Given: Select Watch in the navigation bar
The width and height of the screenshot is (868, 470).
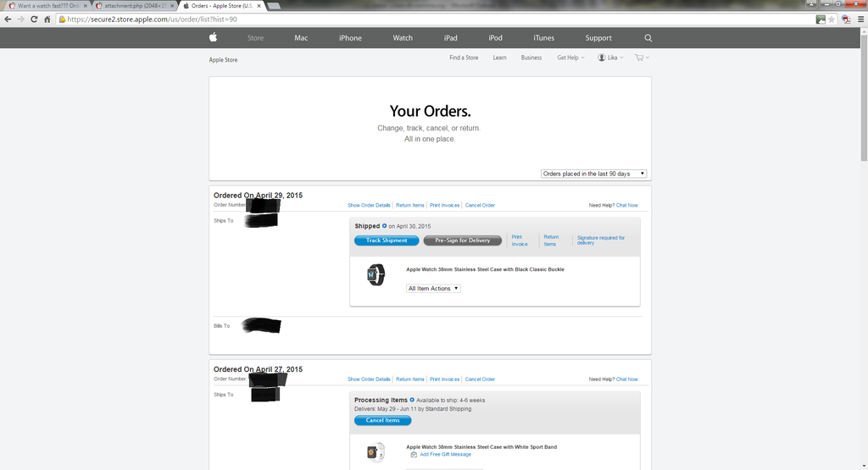Looking at the screenshot, I should pyautogui.click(x=403, y=38).
